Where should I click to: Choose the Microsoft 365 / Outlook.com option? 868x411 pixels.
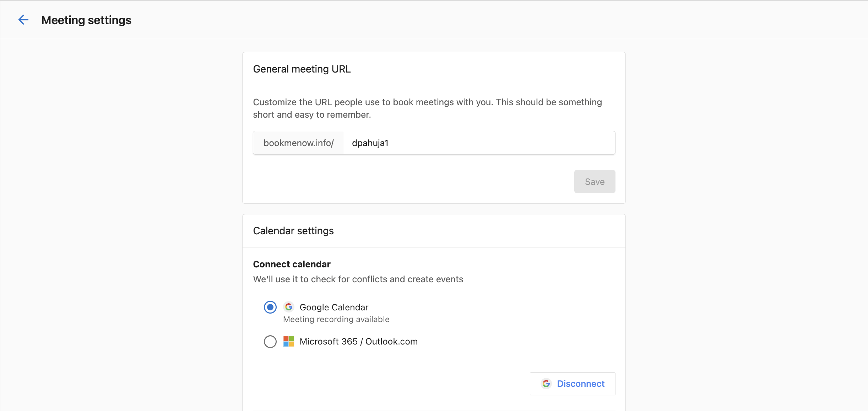(x=270, y=341)
